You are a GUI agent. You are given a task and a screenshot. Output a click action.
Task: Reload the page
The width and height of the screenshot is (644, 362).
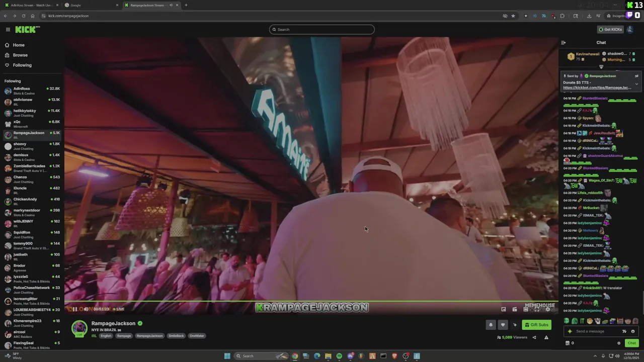[x=24, y=16]
